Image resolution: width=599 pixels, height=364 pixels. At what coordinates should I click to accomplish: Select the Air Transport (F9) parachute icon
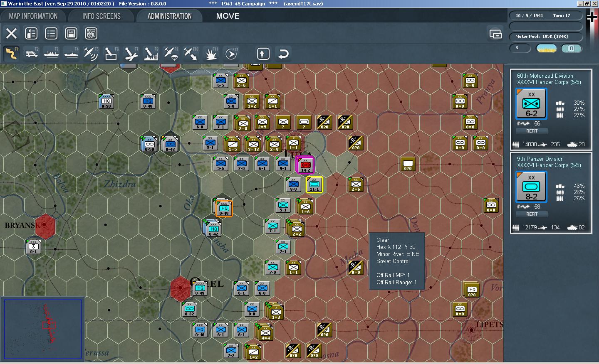point(171,54)
